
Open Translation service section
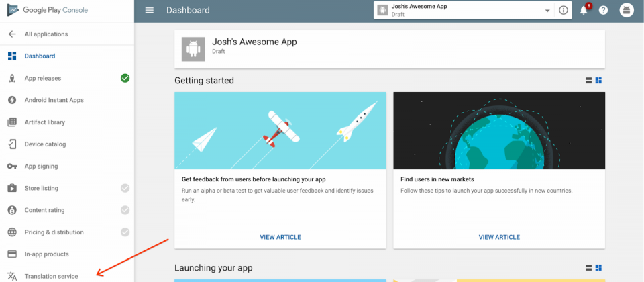[x=52, y=276]
